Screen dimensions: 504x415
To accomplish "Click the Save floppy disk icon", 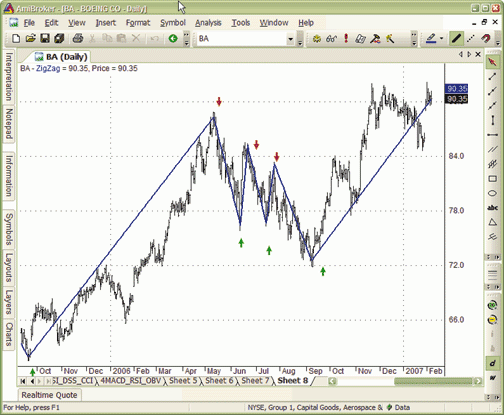I will coord(45,39).
